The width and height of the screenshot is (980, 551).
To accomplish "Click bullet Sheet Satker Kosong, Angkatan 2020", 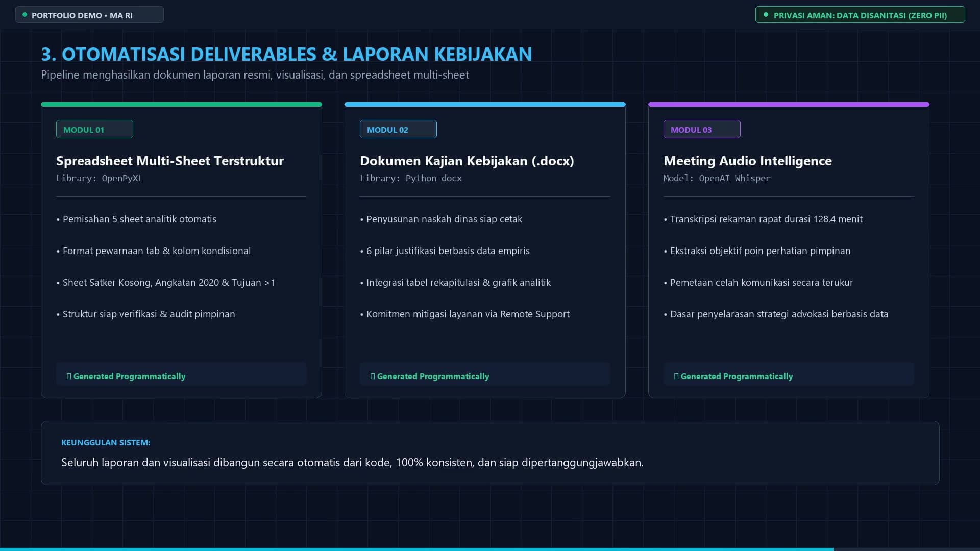I will (x=166, y=283).
